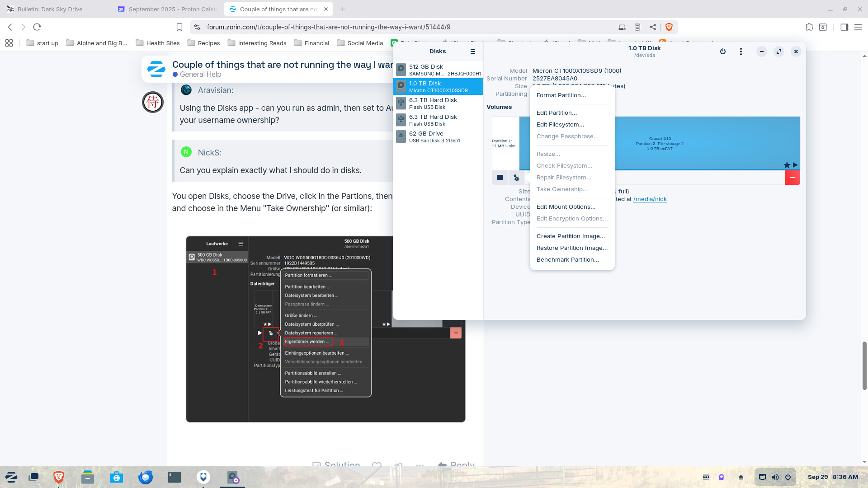Bookmark this page icon

pos(179,27)
